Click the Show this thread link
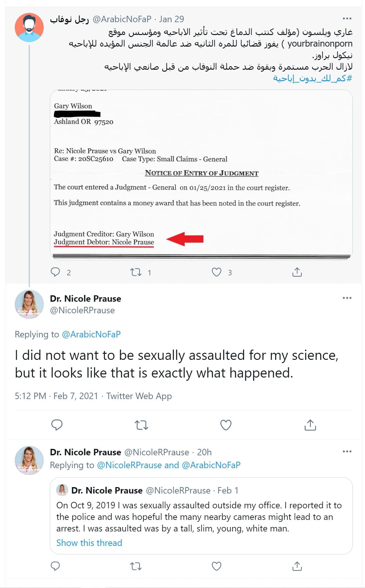Viewport: 365px width, 588px height. coord(89,543)
